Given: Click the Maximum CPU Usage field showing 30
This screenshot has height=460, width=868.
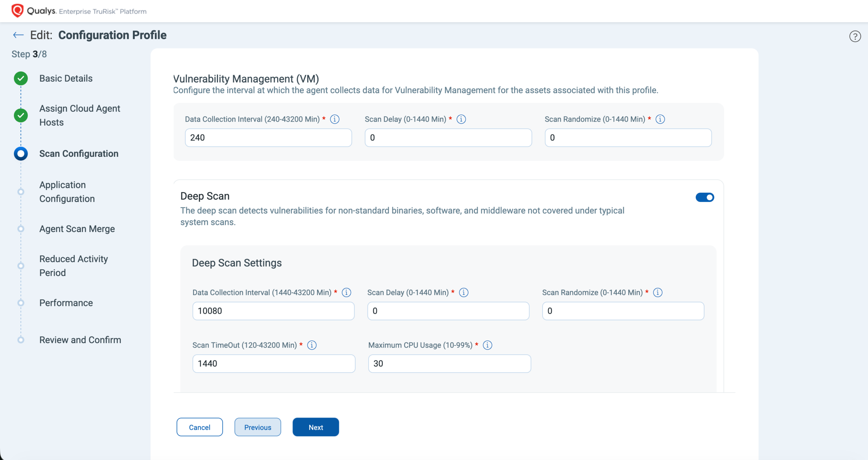Looking at the screenshot, I should click(449, 363).
